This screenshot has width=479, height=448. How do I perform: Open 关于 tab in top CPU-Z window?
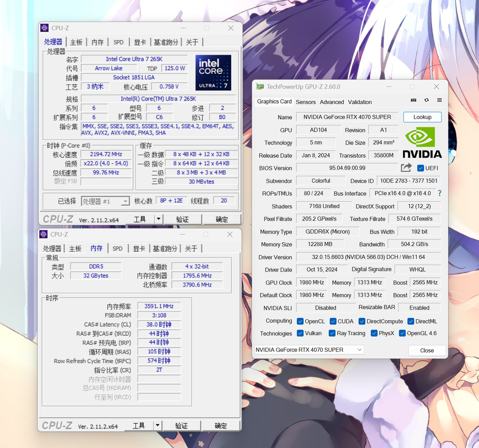(x=192, y=42)
